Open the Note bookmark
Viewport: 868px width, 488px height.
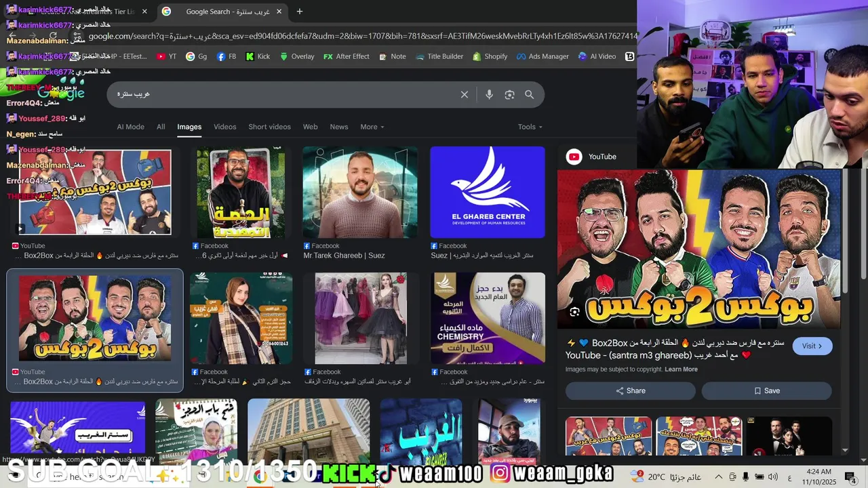pos(393,56)
